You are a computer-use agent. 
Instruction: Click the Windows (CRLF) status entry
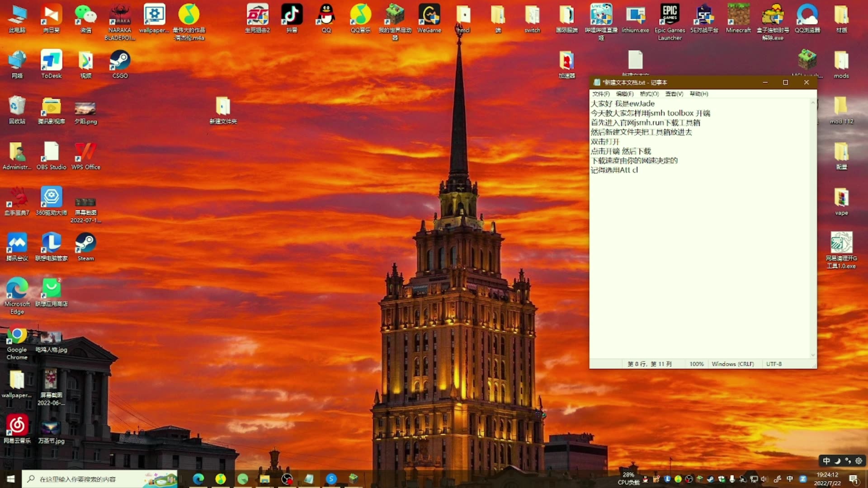tap(733, 364)
